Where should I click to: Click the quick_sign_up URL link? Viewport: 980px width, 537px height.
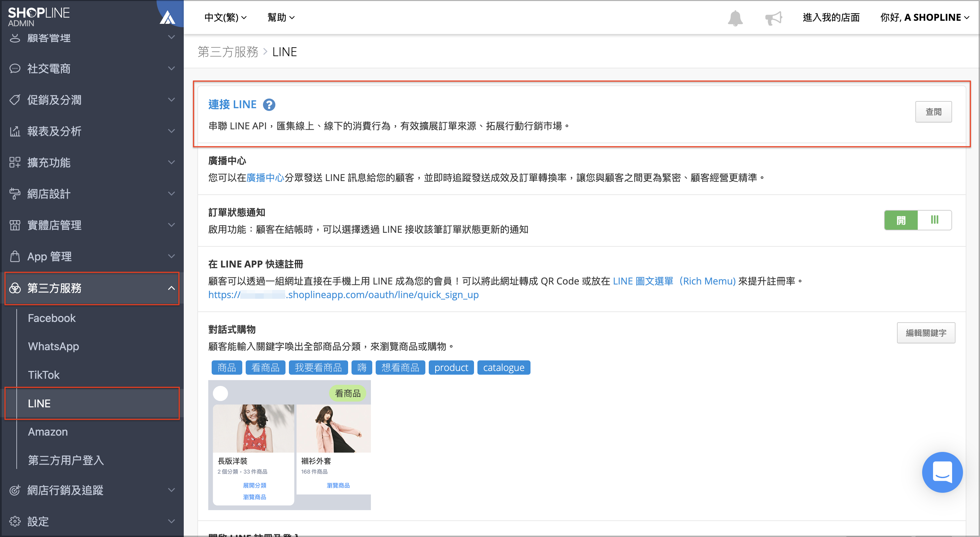pos(343,295)
